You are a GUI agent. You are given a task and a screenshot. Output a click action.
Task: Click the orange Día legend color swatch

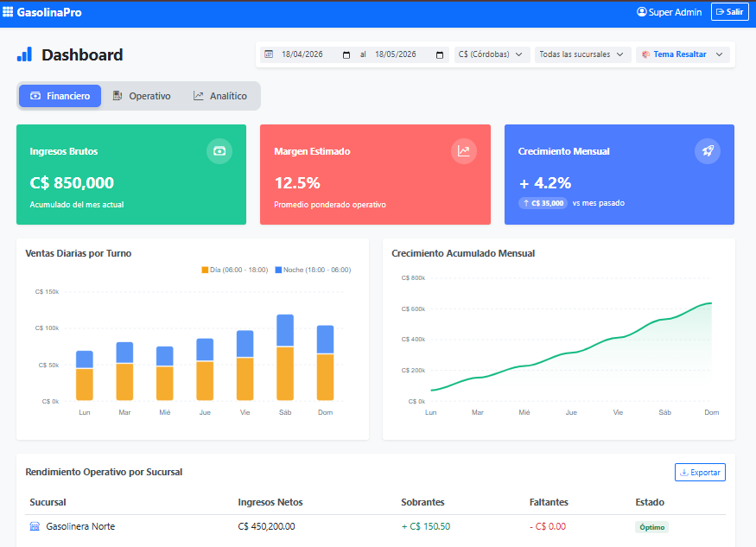click(x=205, y=270)
